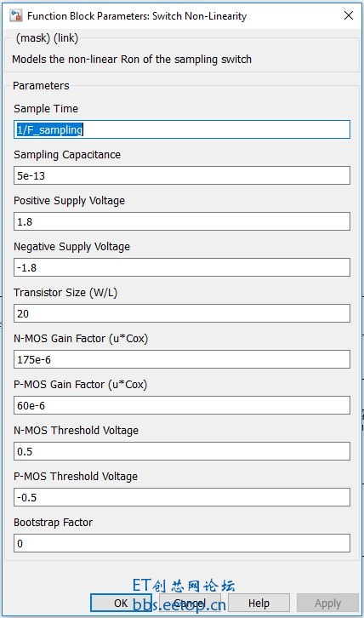Click the Parameters group label
The width and height of the screenshot is (364, 618).
(41, 85)
